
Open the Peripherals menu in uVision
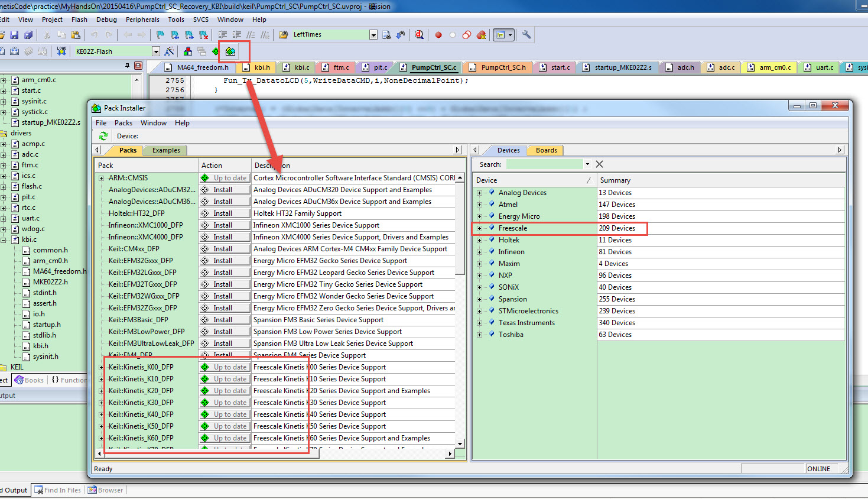coord(142,20)
